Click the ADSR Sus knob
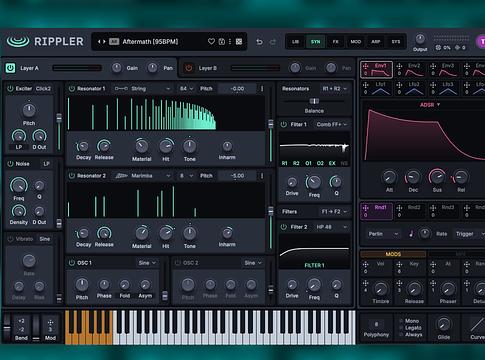 point(437,177)
